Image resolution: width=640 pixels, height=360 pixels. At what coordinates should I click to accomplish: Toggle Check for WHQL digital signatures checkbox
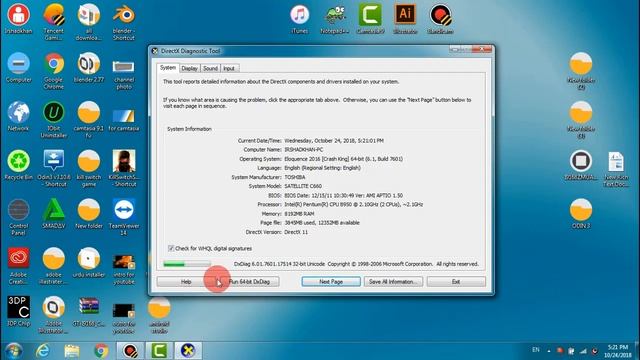(171, 248)
